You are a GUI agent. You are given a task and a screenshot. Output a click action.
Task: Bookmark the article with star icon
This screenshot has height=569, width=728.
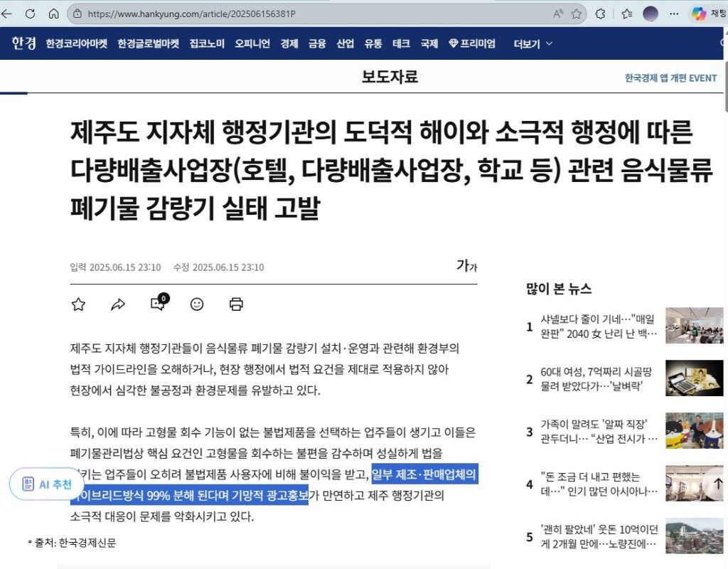(x=78, y=304)
